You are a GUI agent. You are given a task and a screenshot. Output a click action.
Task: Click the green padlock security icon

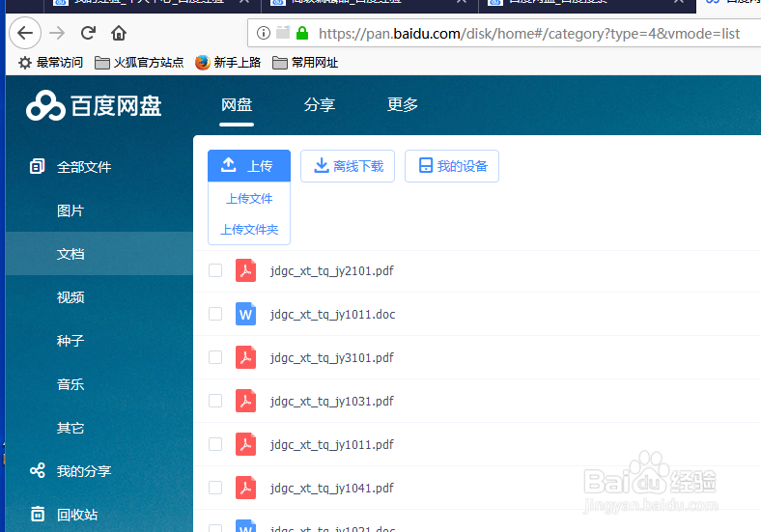point(302,33)
